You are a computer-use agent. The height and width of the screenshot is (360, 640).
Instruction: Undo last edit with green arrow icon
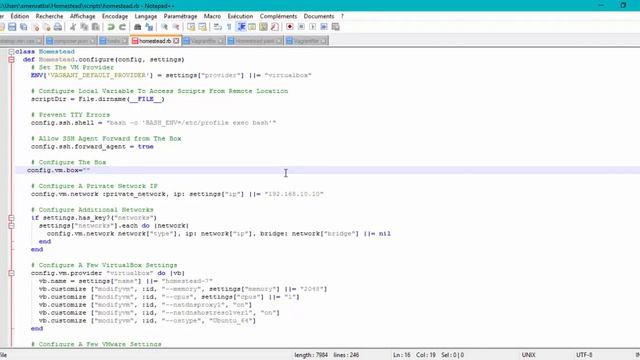click(111, 27)
